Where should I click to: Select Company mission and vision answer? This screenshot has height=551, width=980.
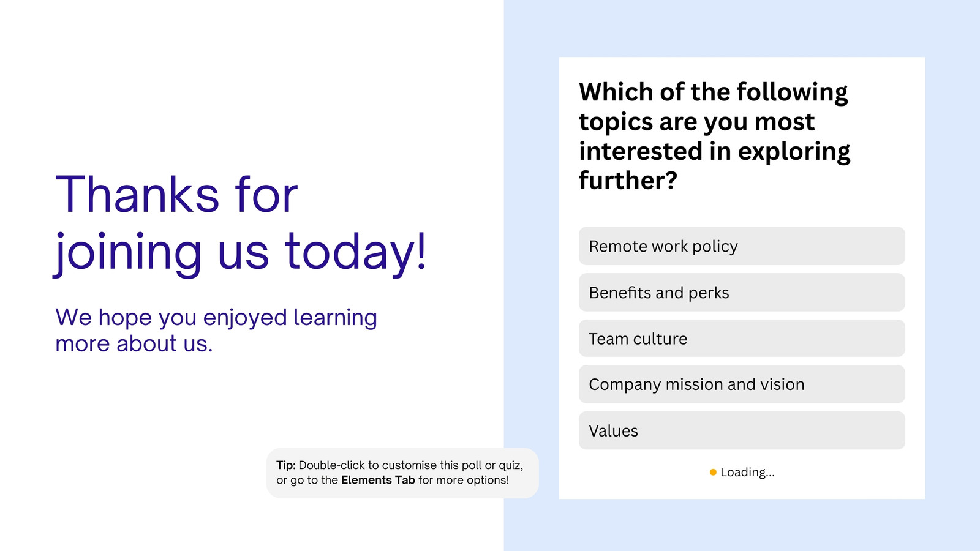[742, 384]
